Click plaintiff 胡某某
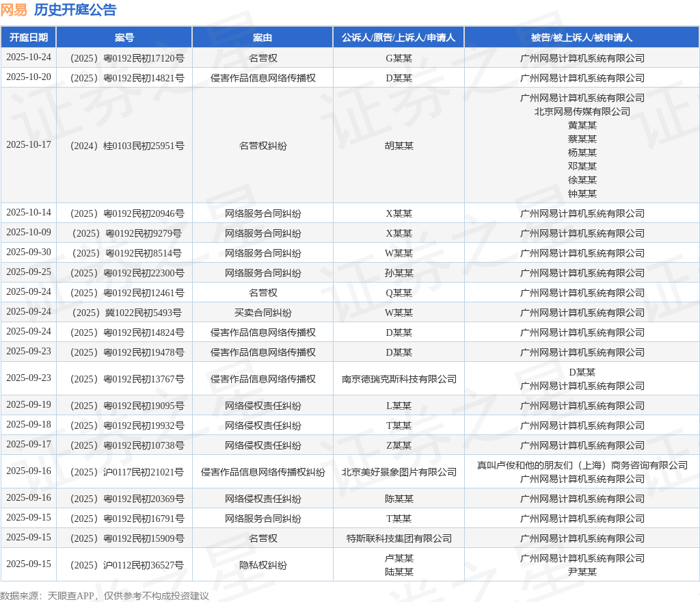This screenshot has height=602, width=700. 399,146
